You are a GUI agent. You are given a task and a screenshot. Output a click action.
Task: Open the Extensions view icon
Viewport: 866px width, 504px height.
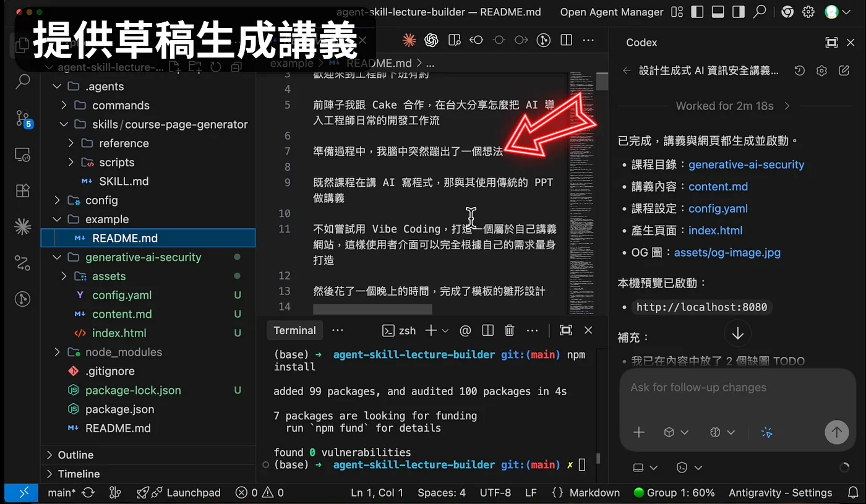click(23, 190)
